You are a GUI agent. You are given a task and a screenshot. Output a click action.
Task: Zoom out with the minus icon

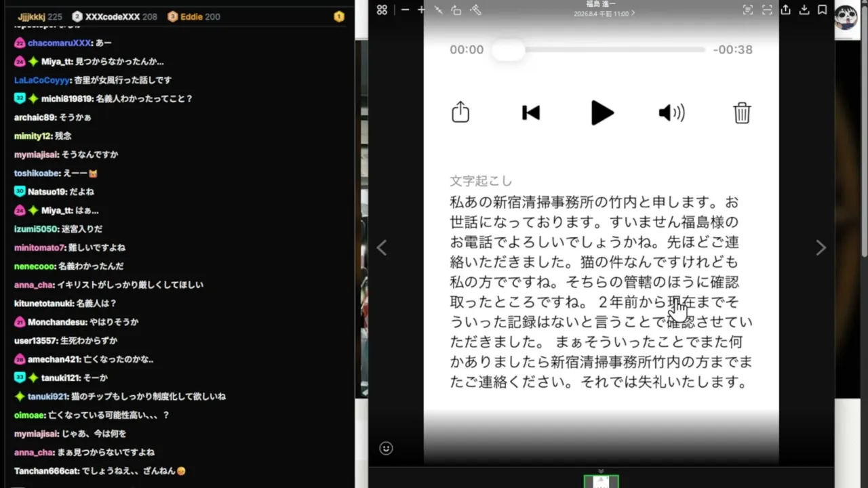[x=405, y=10]
